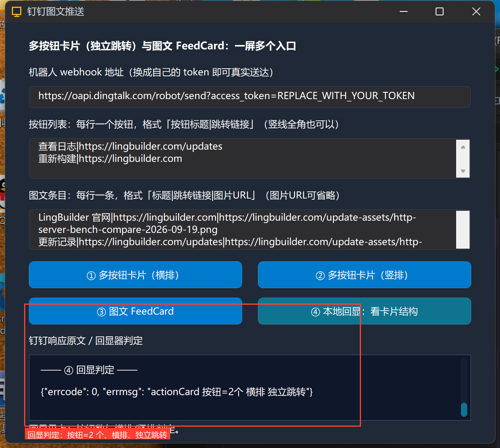Run ④ 本地回显：看卡片结构
The height and width of the screenshot is (448, 500).
coord(365,311)
